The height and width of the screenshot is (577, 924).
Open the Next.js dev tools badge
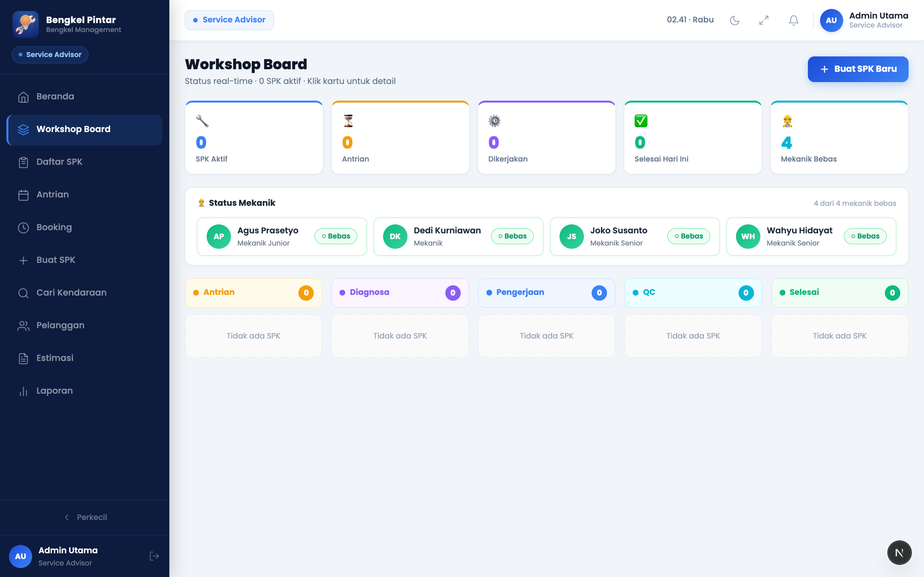pyautogui.click(x=899, y=552)
